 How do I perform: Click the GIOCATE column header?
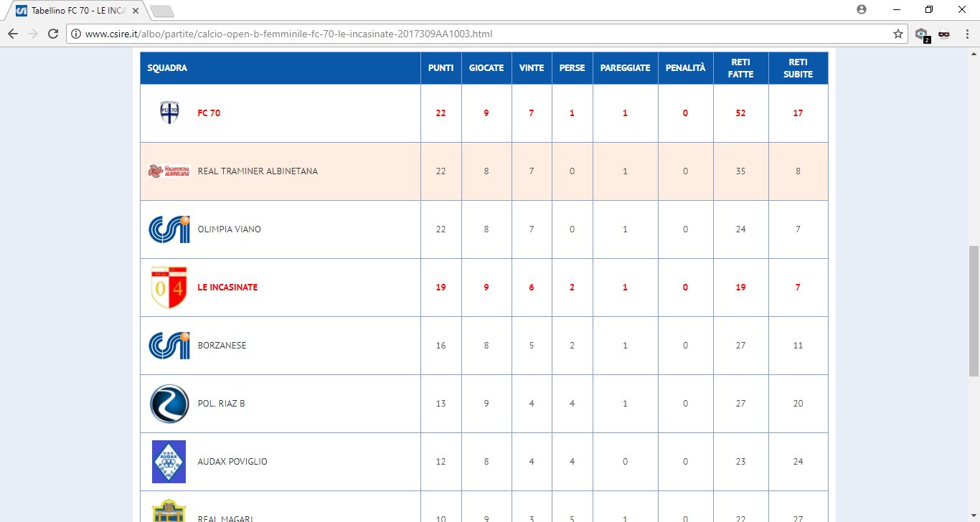pos(486,68)
